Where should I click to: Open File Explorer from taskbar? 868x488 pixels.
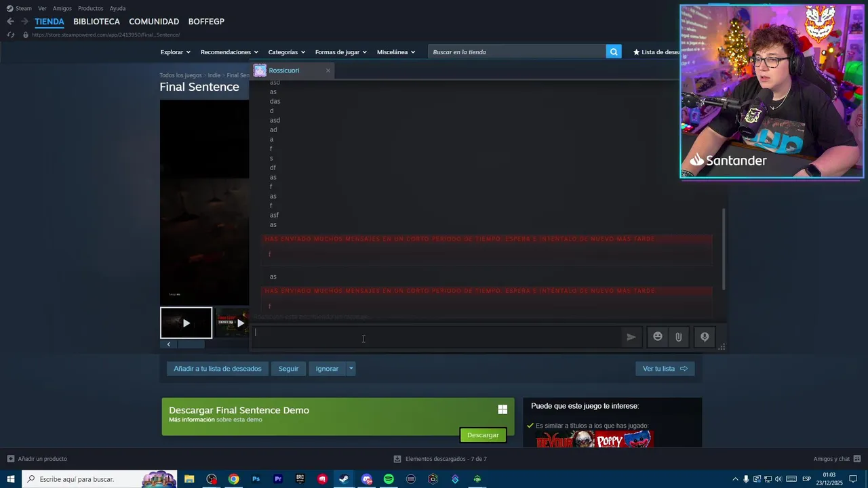coord(189,479)
